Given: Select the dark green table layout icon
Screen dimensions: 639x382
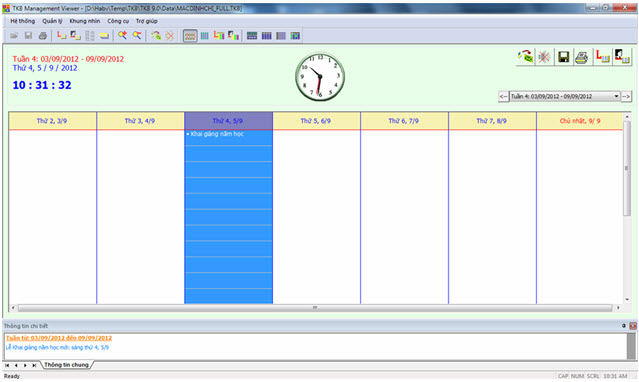Looking at the screenshot, I should click(252, 36).
